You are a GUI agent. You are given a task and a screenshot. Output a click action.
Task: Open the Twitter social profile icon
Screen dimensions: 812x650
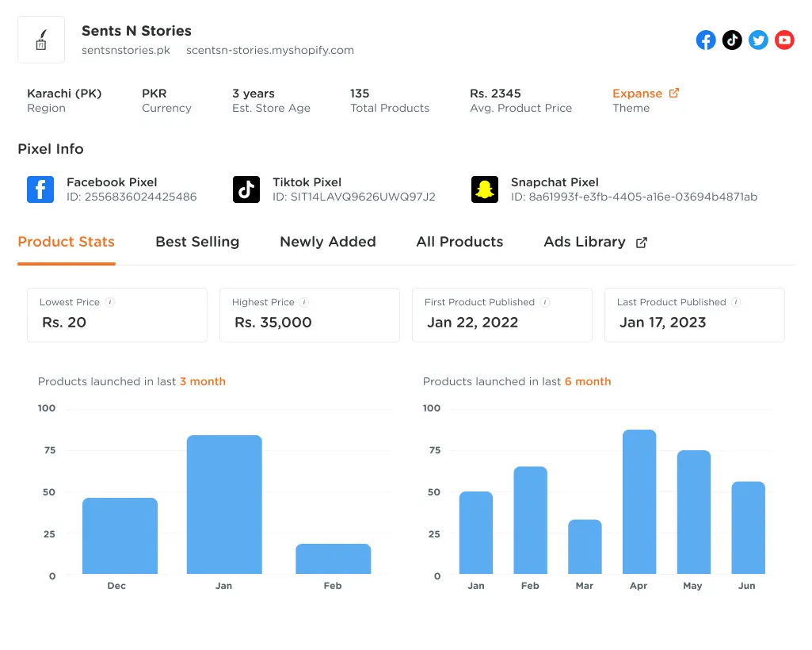pyautogui.click(x=758, y=40)
